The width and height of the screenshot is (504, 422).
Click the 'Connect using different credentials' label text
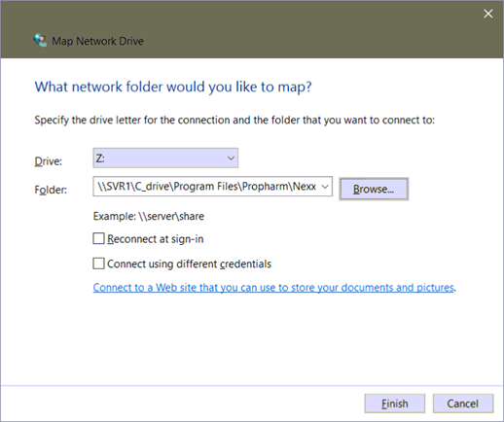189,264
